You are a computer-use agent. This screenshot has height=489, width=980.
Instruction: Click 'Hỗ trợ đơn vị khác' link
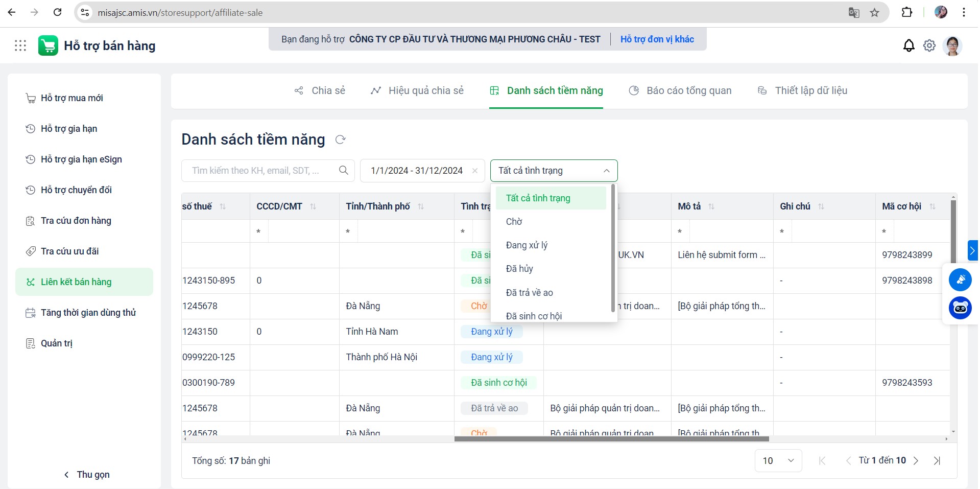pos(657,39)
